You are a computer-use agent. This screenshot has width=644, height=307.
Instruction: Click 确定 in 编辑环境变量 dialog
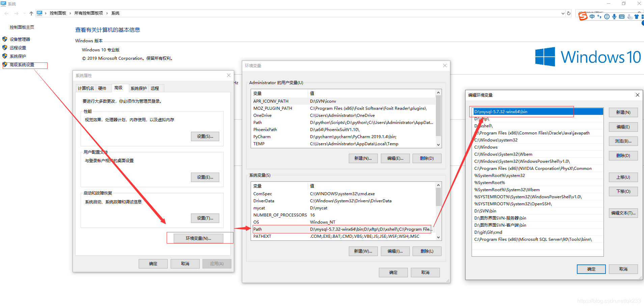coord(591,269)
